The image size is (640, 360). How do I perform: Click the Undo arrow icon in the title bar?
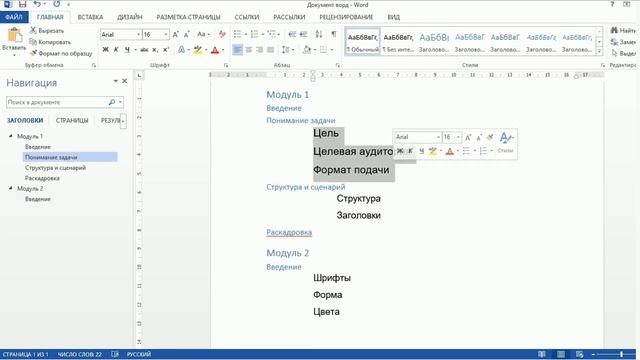[38, 4]
